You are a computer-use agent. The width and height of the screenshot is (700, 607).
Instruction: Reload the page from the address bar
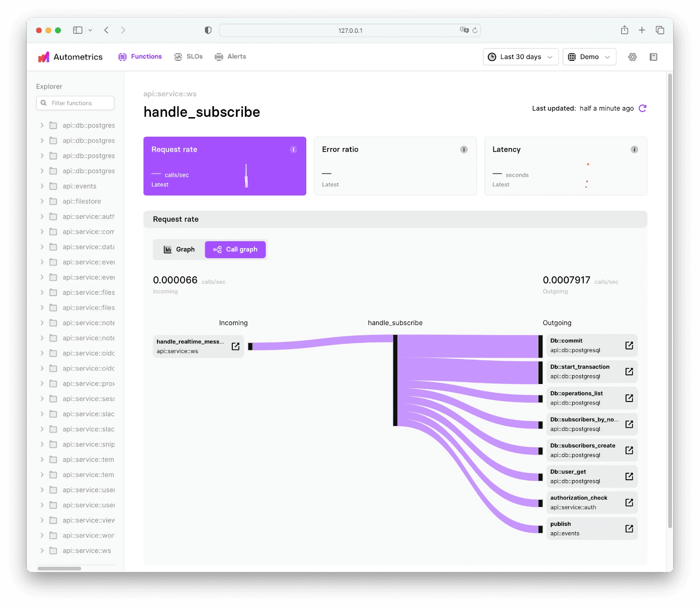click(x=475, y=30)
